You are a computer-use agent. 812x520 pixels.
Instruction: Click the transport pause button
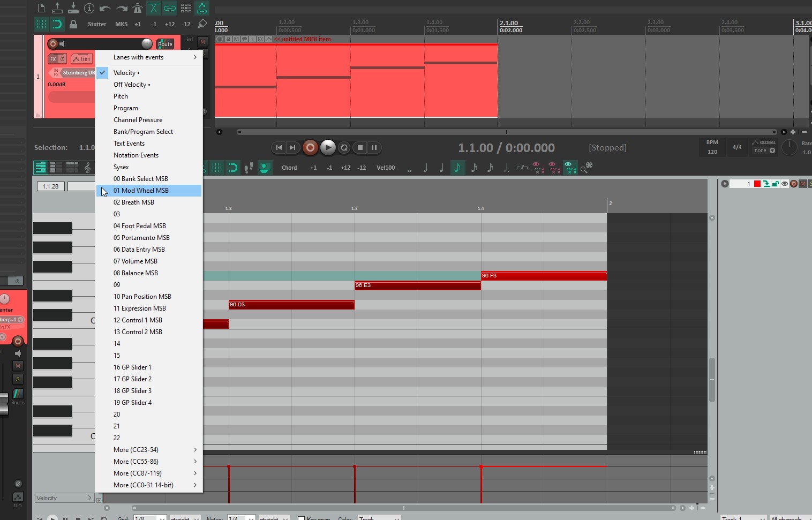[x=374, y=148]
